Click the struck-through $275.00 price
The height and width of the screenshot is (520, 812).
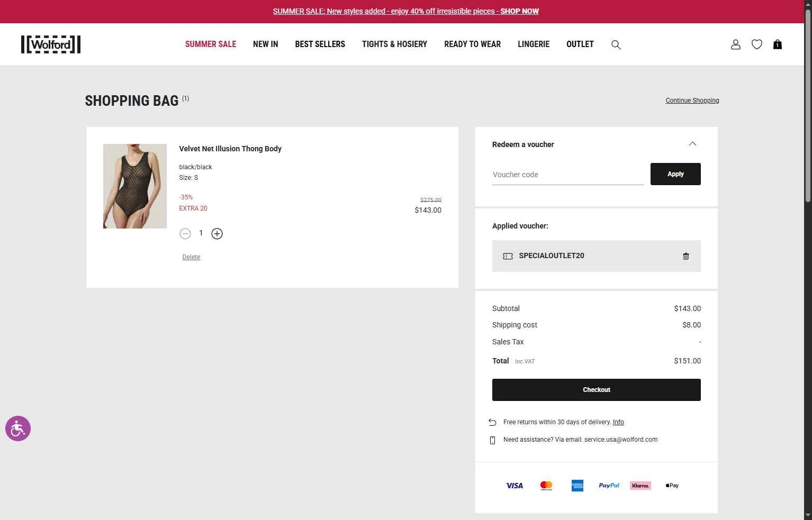click(431, 200)
